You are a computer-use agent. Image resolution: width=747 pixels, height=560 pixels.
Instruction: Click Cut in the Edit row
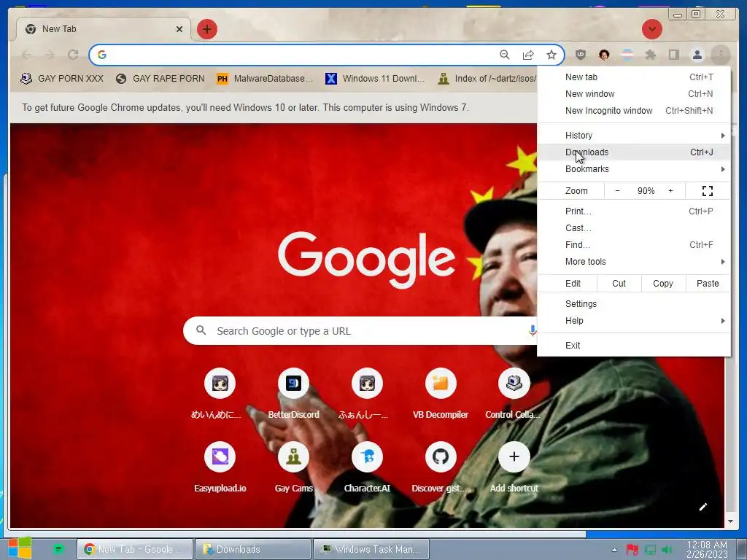click(619, 284)
